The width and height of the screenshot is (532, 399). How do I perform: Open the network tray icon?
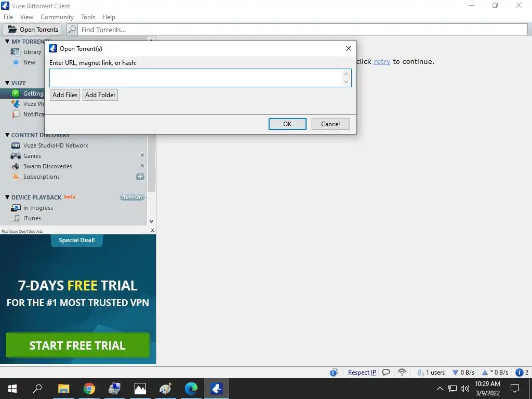(453, 389)
